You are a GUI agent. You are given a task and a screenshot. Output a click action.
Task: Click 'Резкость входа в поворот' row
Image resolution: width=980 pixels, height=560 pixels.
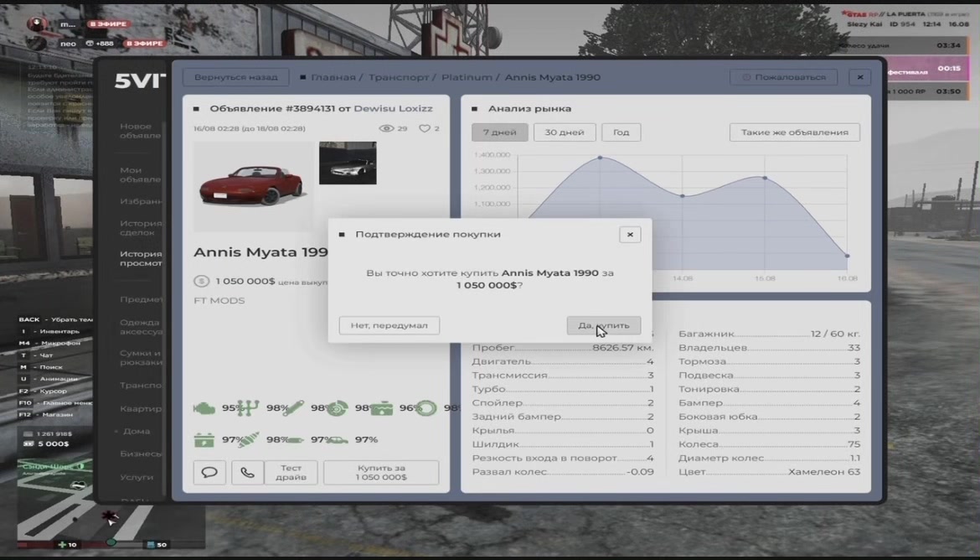(563, 458)
